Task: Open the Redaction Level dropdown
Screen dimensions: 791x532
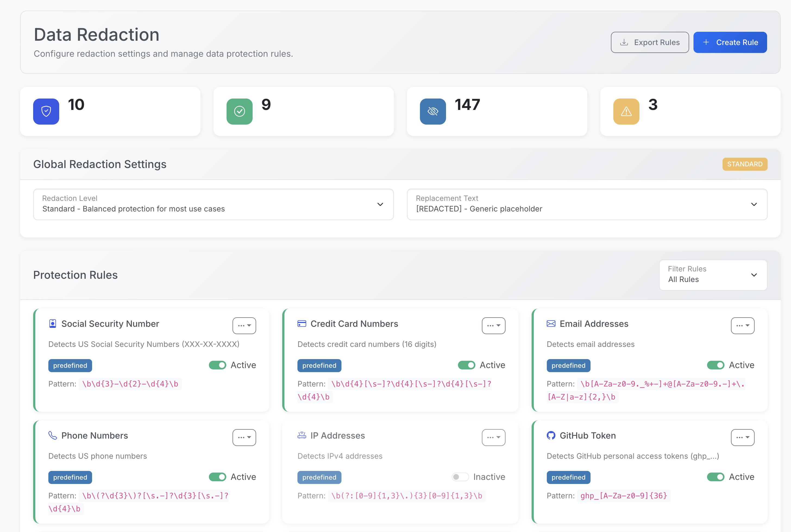Action: [213, 204]
